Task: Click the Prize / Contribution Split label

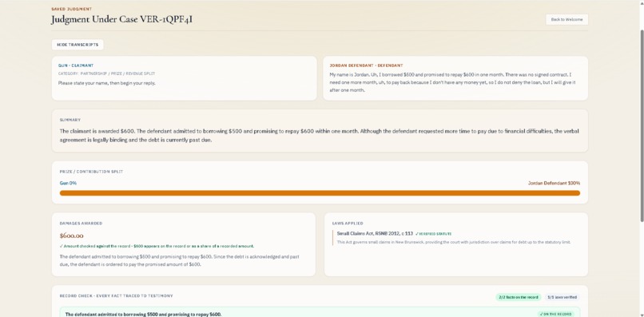Action: point(91,172)
